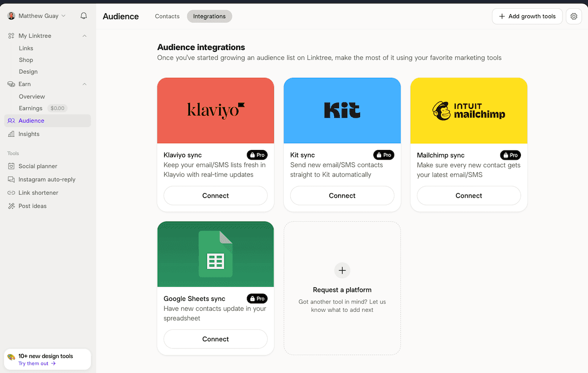588x373 pixels.
Task: Open the settings gear
Action: point(574,16)
